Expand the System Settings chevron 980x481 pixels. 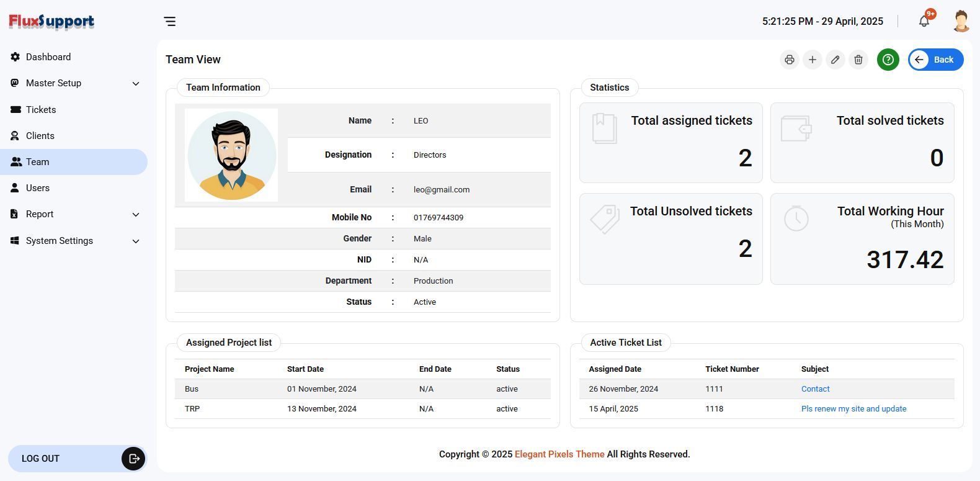[x=136, y=241]
